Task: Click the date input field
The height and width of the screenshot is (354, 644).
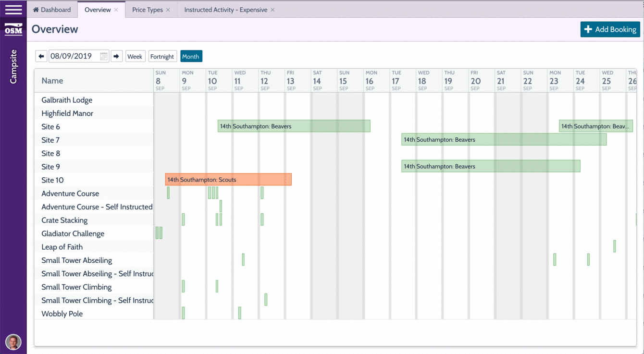Action: [74, 56]
